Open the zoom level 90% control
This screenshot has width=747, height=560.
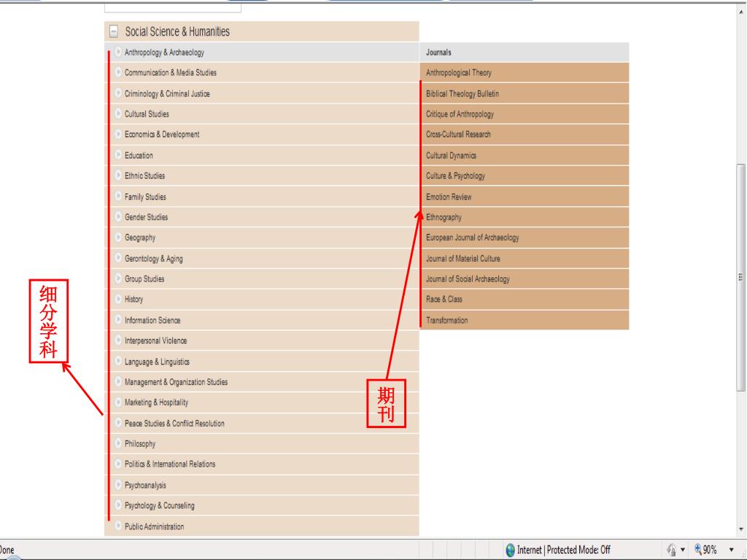click(705, 550)
